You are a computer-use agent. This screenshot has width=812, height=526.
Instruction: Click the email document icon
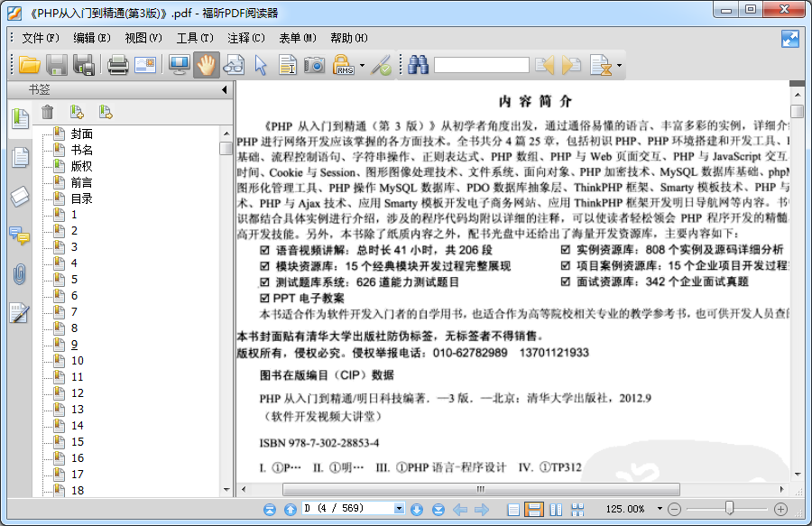[x=145, y=65]
